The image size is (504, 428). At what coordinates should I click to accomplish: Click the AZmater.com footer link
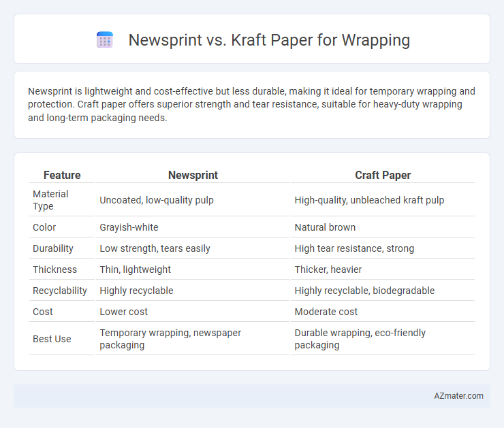tap(458, 396)
